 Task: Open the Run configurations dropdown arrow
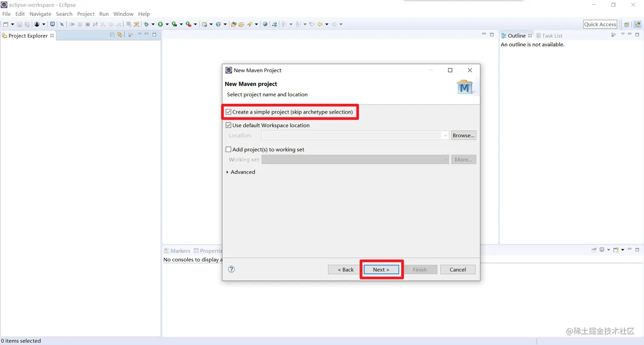point(167,24)
